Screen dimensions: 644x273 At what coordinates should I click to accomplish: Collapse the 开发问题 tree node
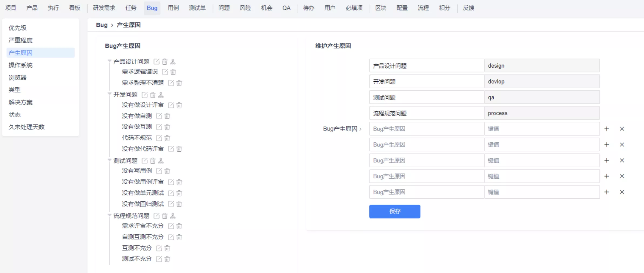click(109, 94)
